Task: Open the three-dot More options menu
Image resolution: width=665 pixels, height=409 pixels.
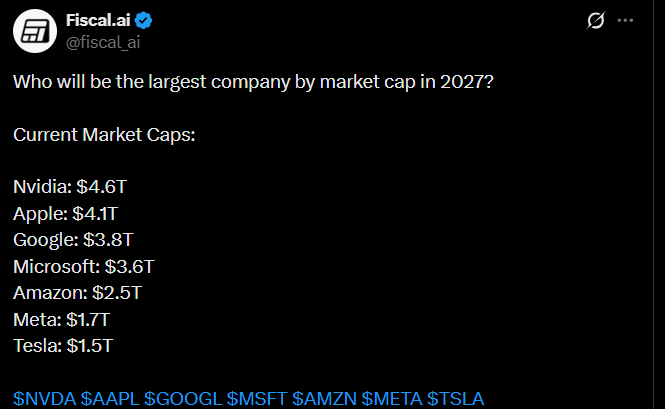Action: tap(627, 21)
